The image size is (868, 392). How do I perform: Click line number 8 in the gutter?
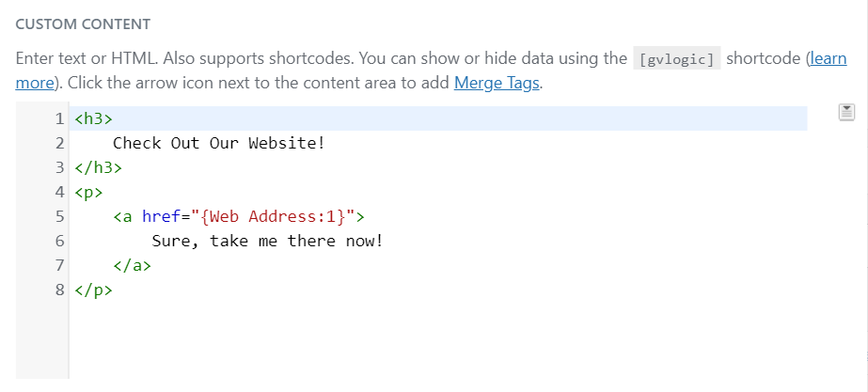coord(58,290)
